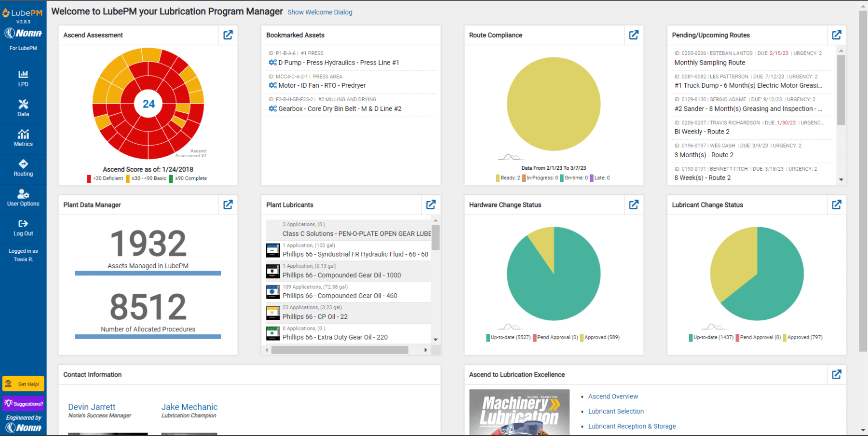Click the ≥90 Complete green legend swatch
868x436 pixels.
pos(171,178)
